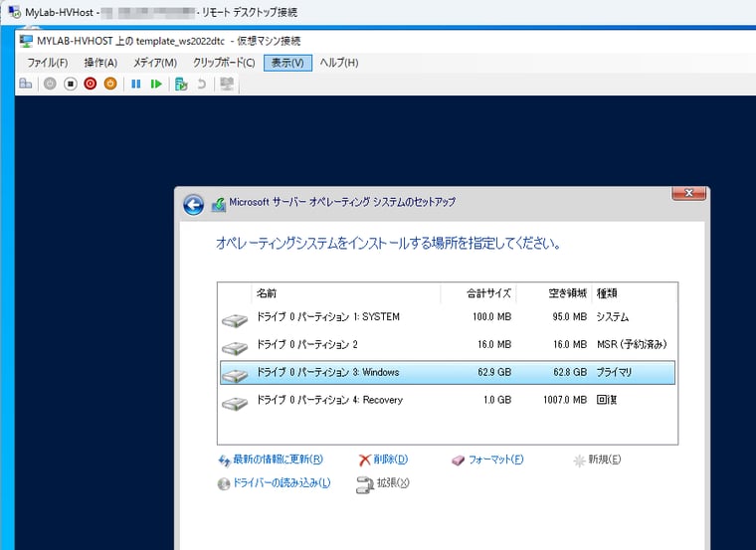Click the Enhanced session toolbar icon
Viewport: 756px width, 550px height.
[227, 84]
